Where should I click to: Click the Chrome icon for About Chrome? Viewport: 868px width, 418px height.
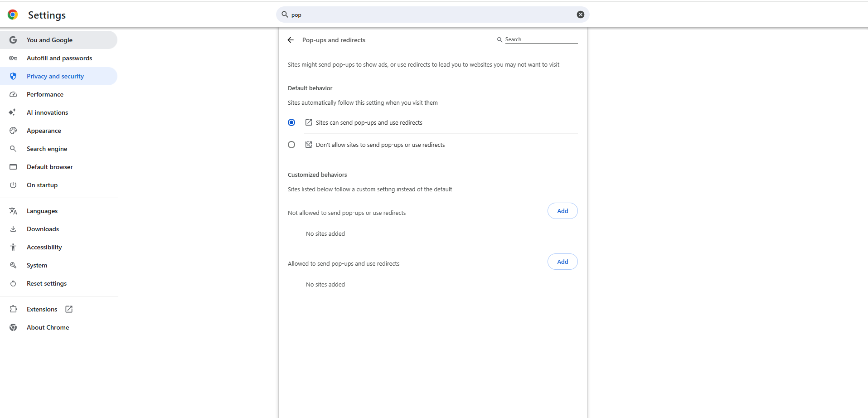point(13,327)
